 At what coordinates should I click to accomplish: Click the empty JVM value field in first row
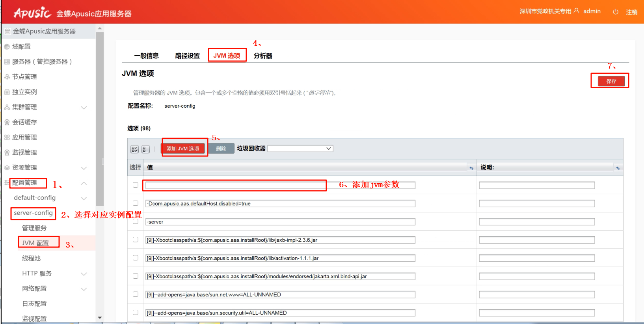pyautogui.click(x=280, y=185)
